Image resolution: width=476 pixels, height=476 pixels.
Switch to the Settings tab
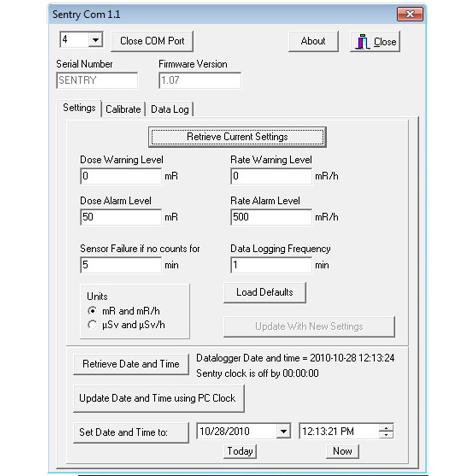click(79, 108)
